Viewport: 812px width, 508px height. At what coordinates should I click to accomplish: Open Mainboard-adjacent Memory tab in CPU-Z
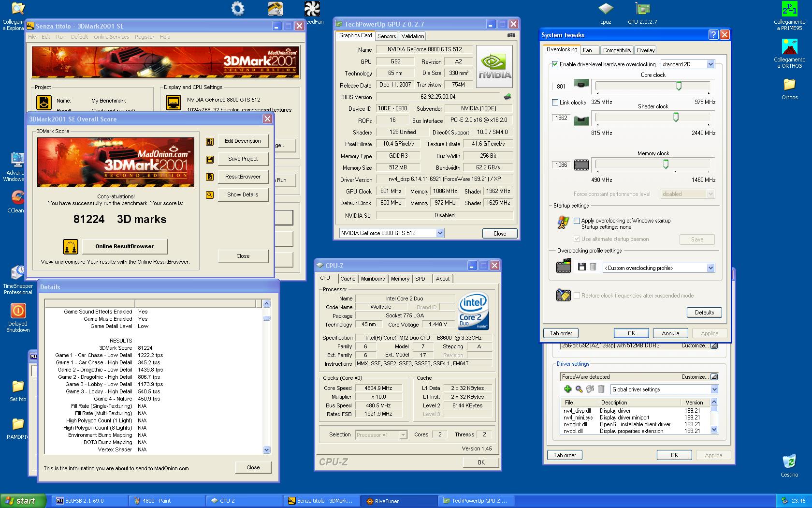(400, 279)
